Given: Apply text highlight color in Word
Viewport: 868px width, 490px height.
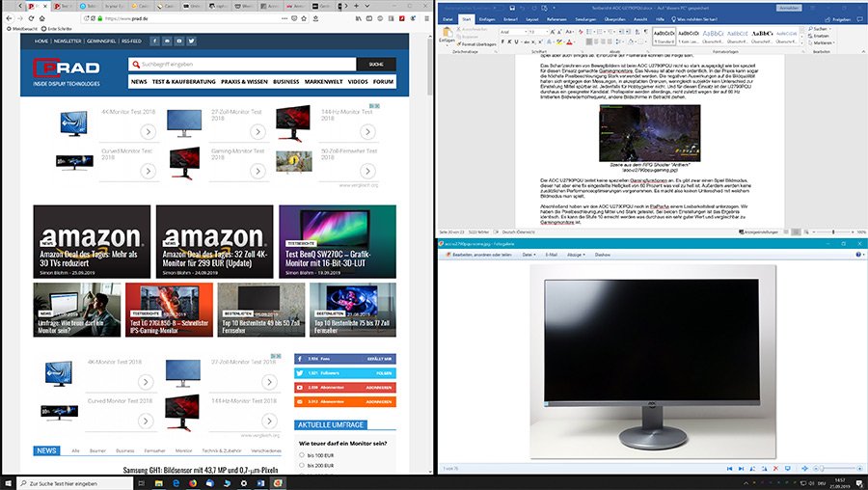Looking at the screenshot, I should [x=559, y=41].
